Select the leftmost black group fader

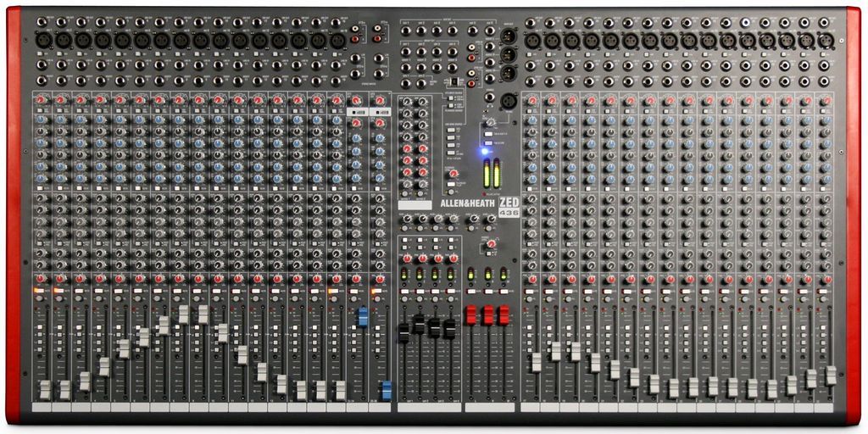tap(403, 333)
